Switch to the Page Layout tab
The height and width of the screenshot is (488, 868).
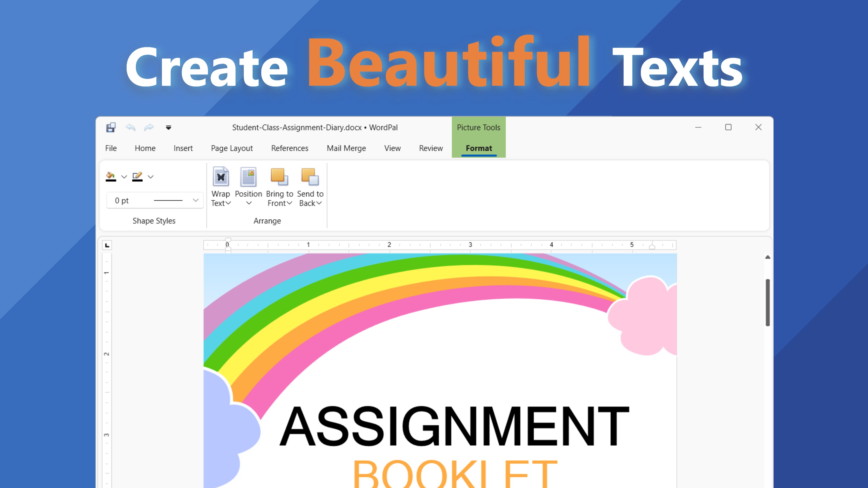coord(231,148)
